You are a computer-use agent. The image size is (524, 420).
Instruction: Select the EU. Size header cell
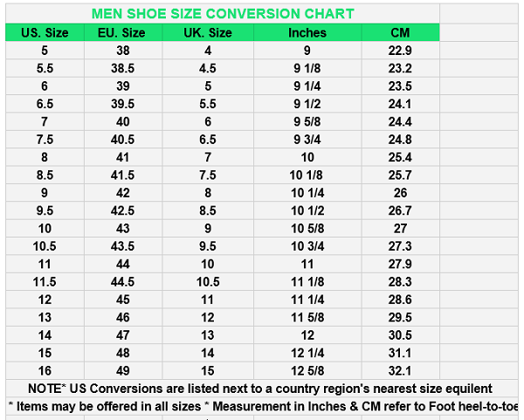[x=122, y=32]
